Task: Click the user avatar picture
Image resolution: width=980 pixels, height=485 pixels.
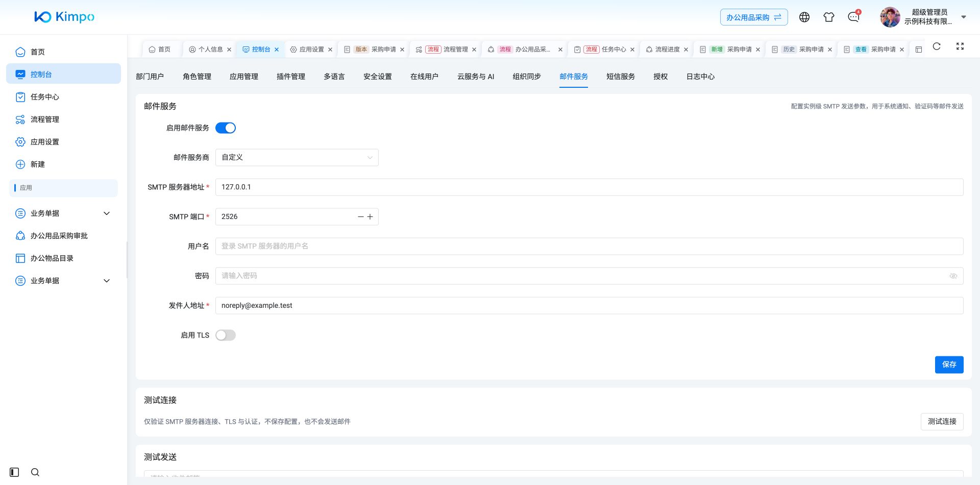Action: click(x=890, y=17)
